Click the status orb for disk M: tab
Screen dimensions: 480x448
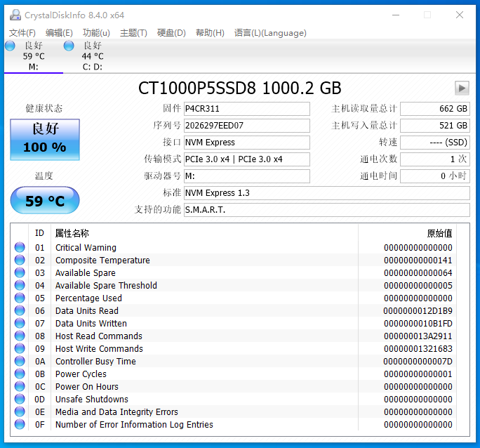tap(10, 46)
